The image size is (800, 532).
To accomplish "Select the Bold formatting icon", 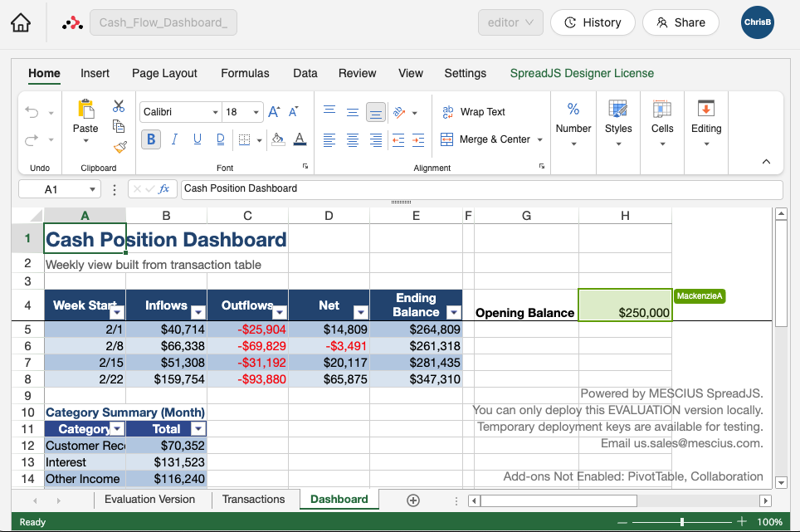I will 150,139.
